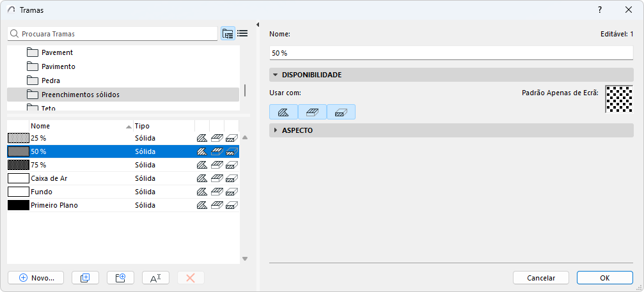Select the 75 % fill row

click(123, 165)
